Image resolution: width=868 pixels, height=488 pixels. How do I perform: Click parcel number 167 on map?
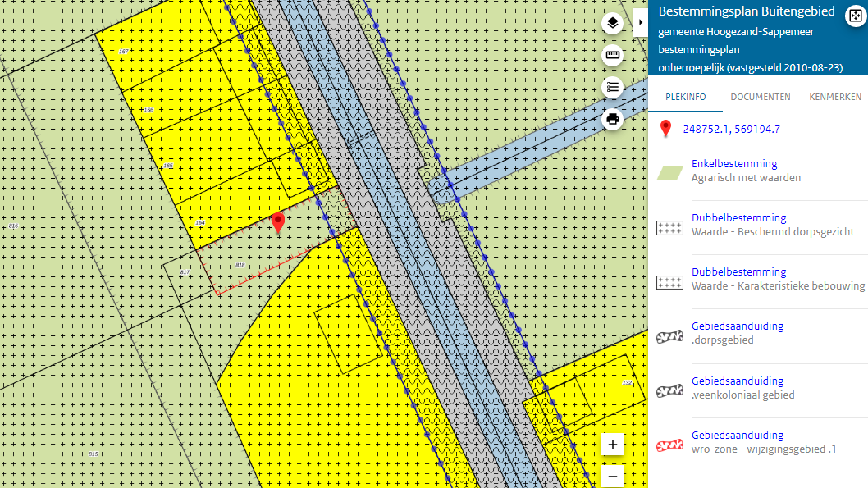pyautogui.click(x=123, y=52)
